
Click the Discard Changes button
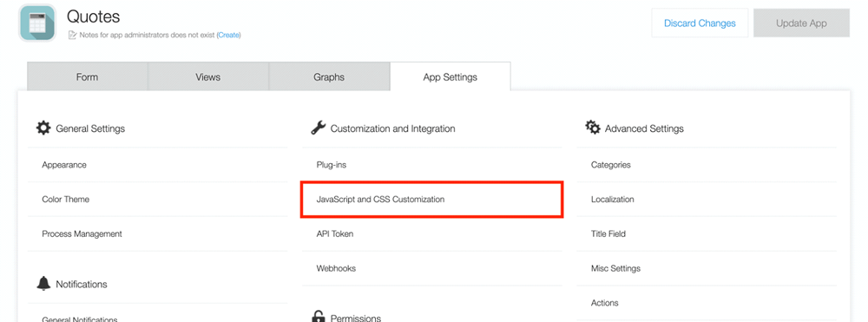pos(700,23)
